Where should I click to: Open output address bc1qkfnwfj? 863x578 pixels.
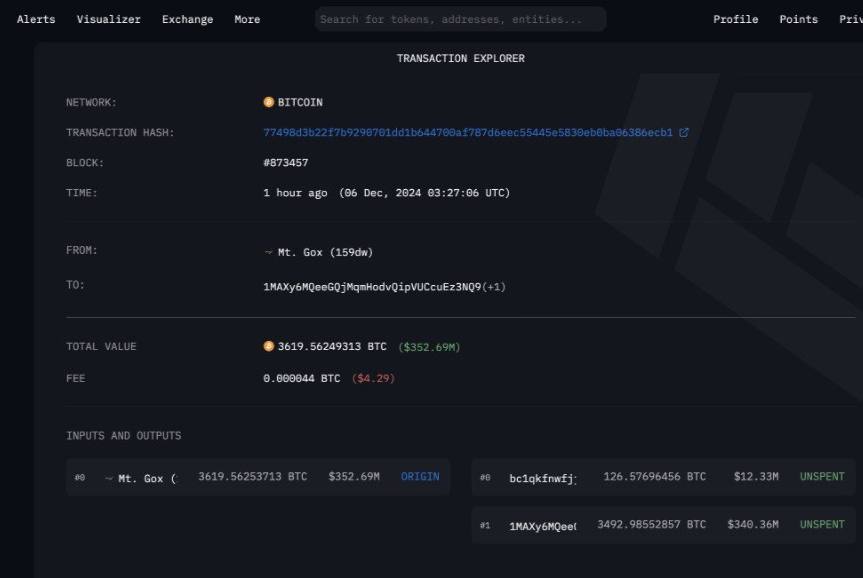point(543,479)
